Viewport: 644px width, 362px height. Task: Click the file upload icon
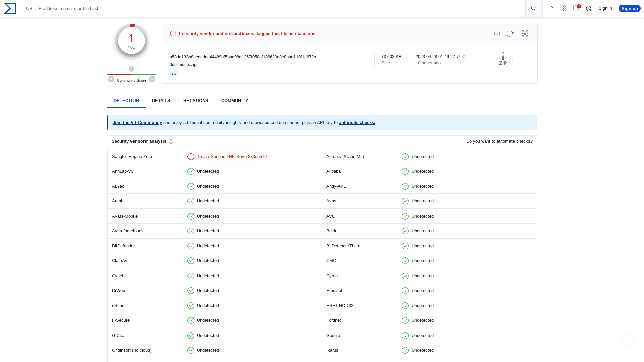point(551,8)
